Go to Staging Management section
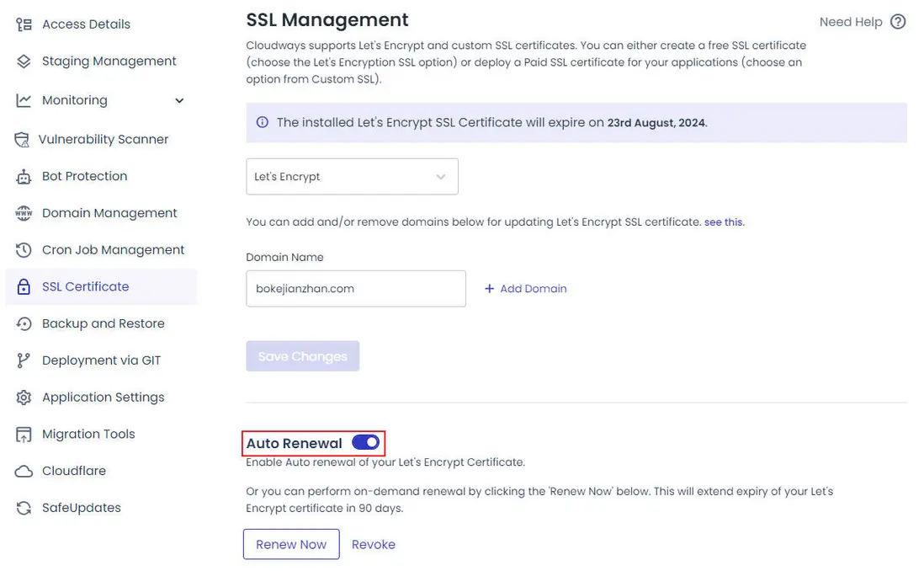Viewport: 924px width, 571px height. [x=109, y=61]
